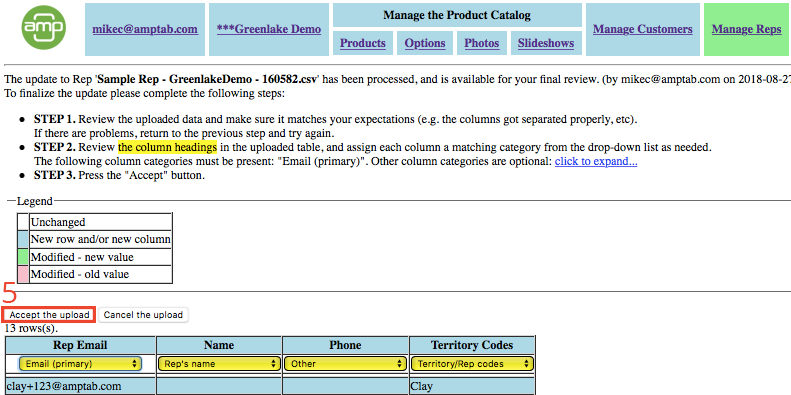This screenshot has height=395, width=791.
Task: Open the Manage Customers page
Action: (x=643, y=29)
